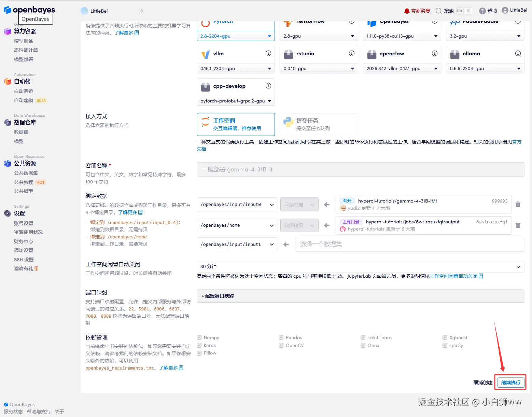
Task: Toggle the Onnx dependency checkbox
Action: coord(363,345)
